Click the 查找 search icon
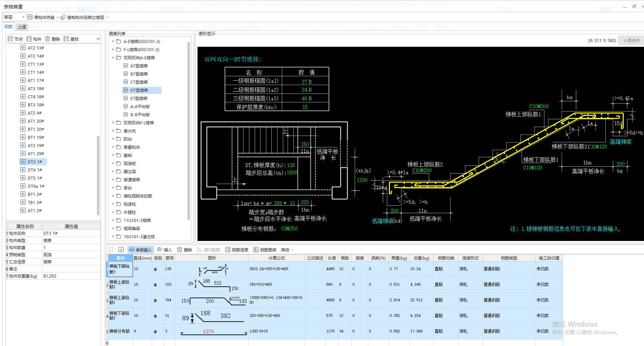Viewport: 644px width, 346px height. 66,39
